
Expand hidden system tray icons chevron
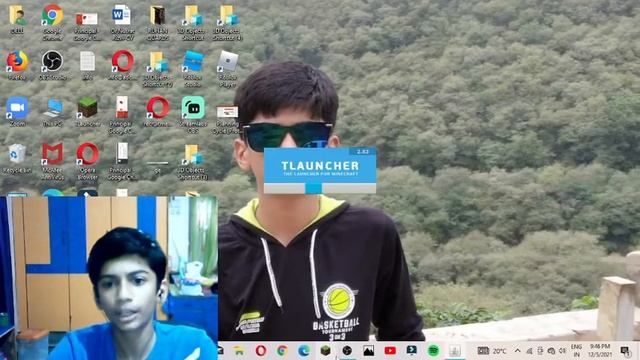pyautogui.click(x=518, y=351)
